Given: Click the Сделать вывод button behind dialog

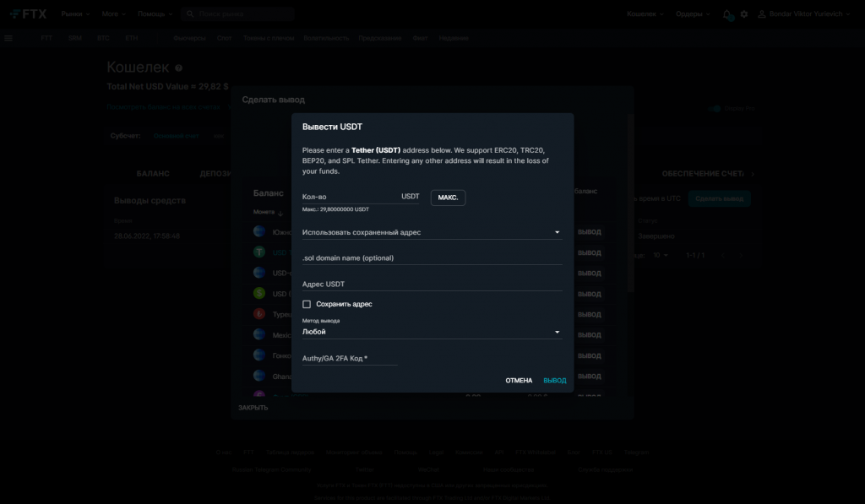Looking at the screenshot, I should pos(720,198).
